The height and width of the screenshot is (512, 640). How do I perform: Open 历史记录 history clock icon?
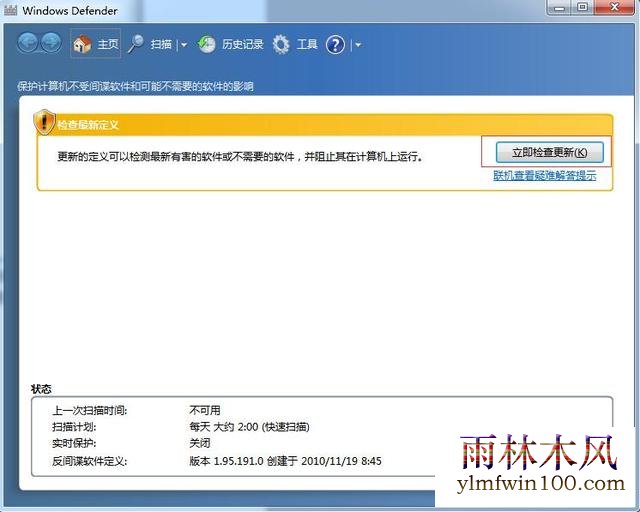[x=207, y=44]
